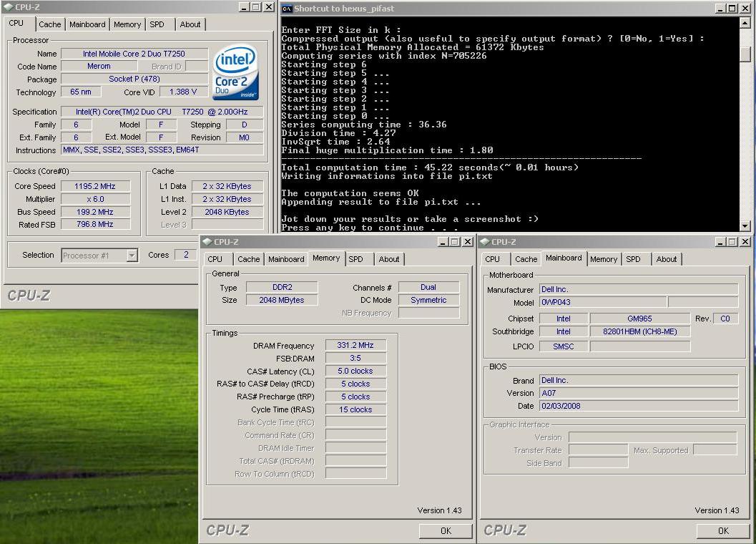Viewport: 756px width, 544px height.
Task: Click the command prompt icon in pifast title bar
Action: pos(287,8)
